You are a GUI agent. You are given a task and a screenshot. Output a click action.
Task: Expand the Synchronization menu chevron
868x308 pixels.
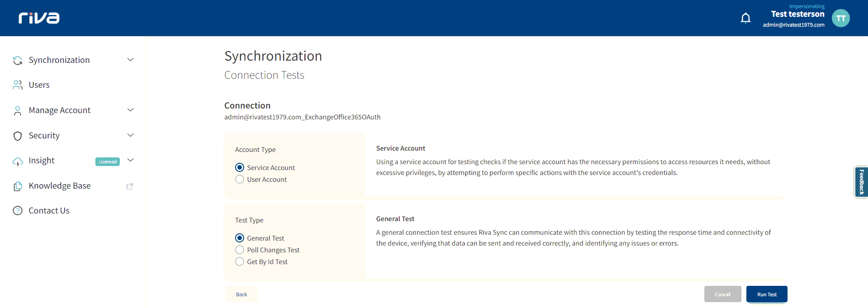pos(131,60)
